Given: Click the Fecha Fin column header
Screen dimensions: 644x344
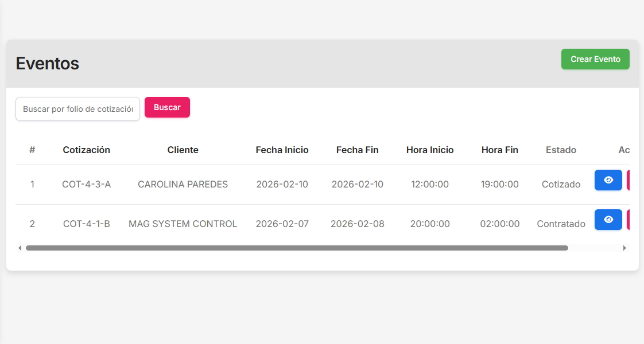Looking at the screenshot, I should point(358,150).
